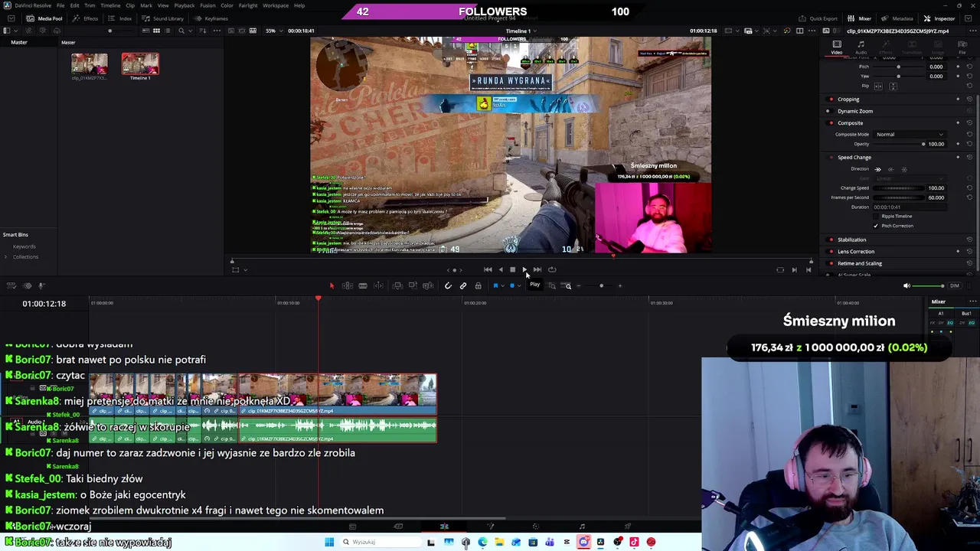Open the Sound Library panel
This screenshot has width=980, height=551.
pyautogui.click(x=163, y=18)
